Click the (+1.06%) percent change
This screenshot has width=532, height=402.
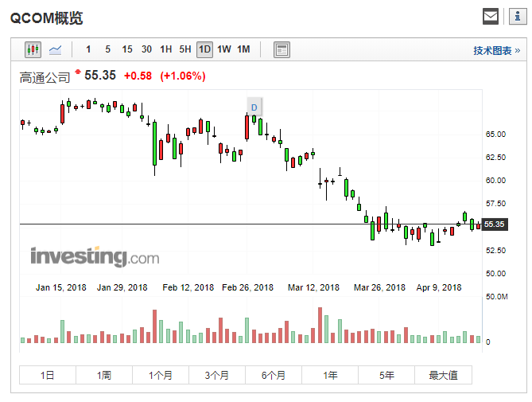pos(183,76)
